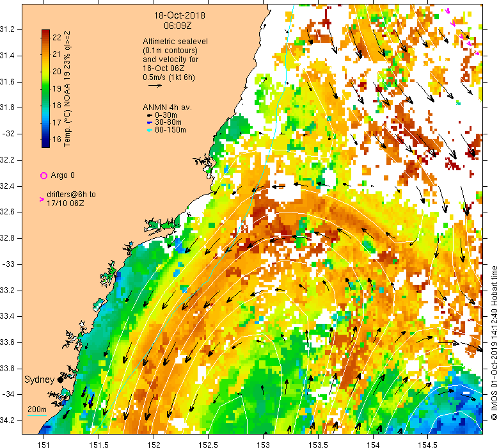Image resolution: width=499 pixels, height=448 pixels.
Task: Click the '0-30m' depth label
Action: coord(166,115)
